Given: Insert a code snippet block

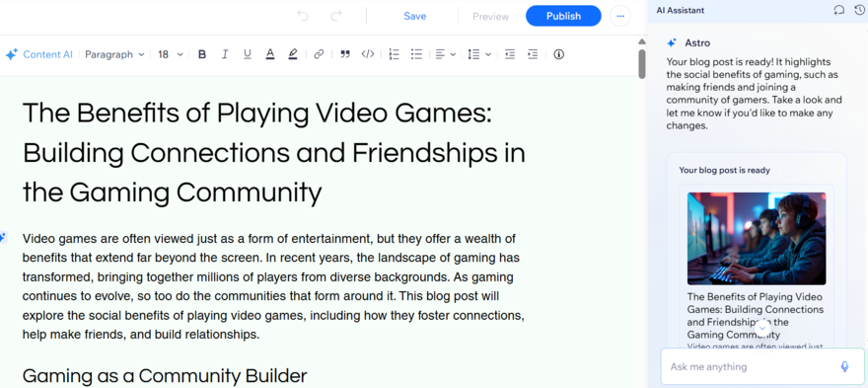Looking at the screenshot, I should (x=368, y=54).
